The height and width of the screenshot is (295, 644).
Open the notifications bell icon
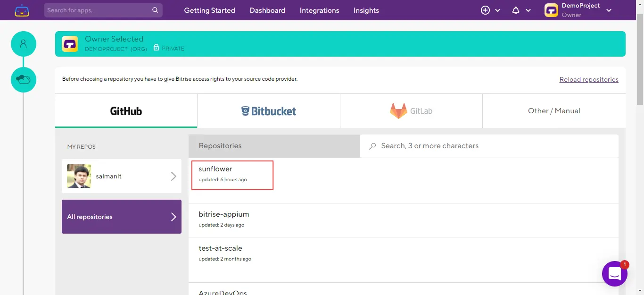tap(516, 10)
